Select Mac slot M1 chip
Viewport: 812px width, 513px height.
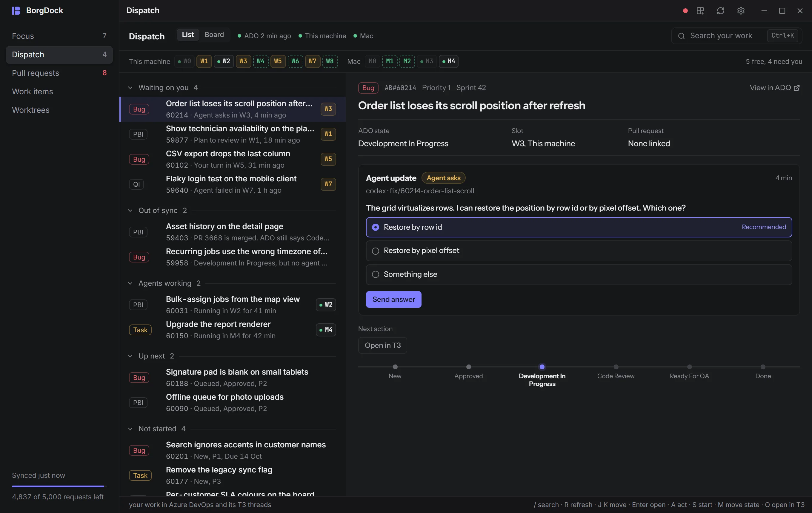pyautogui.click(x=390, y=61)
